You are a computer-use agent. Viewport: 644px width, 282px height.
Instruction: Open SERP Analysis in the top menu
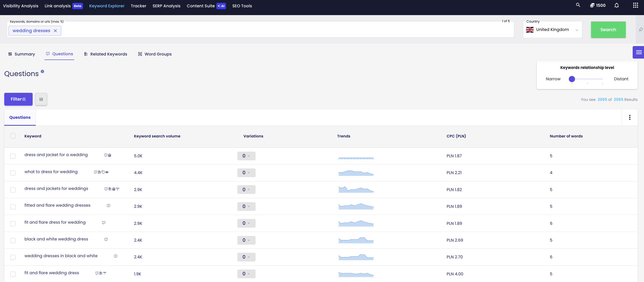point(166,6)
